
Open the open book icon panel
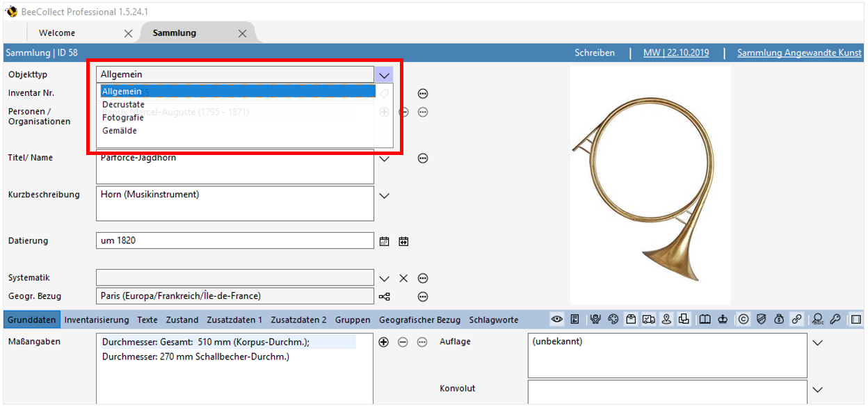click(x=705, y=320)
